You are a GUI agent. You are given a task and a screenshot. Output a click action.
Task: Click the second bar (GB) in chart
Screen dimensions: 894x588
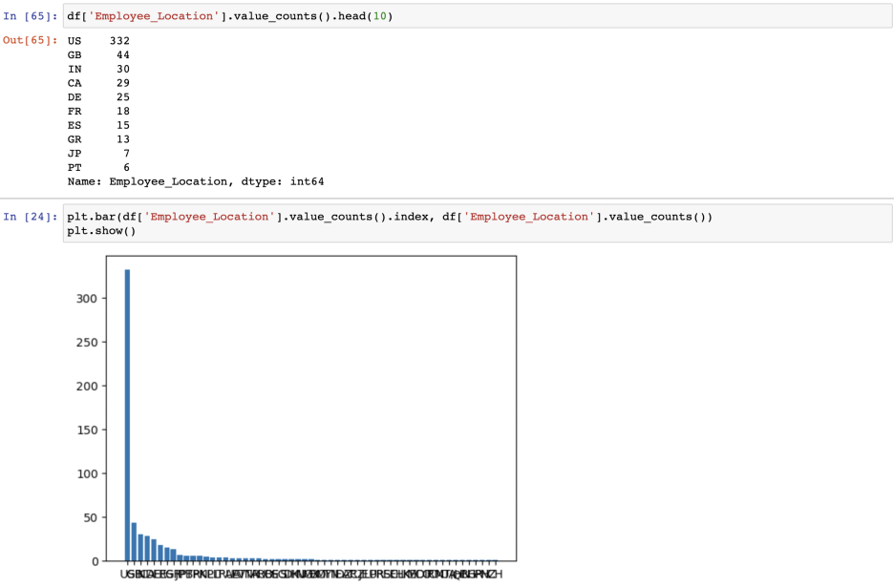click(x=134, y=542)
